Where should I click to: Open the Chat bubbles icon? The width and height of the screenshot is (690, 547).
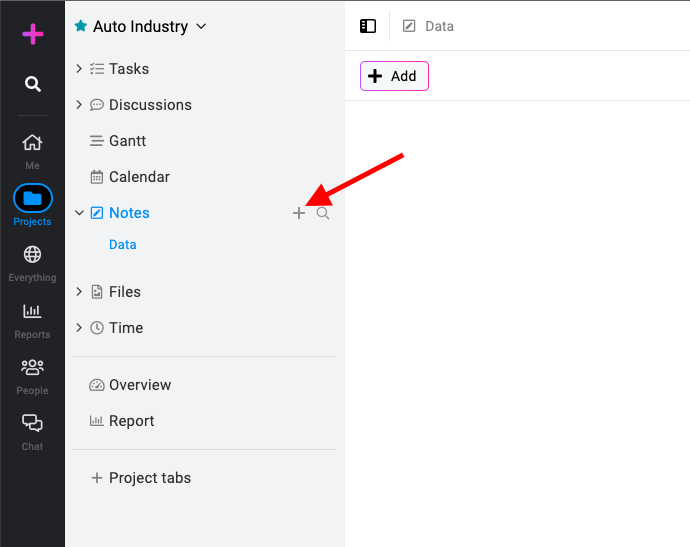pos(32,423)
